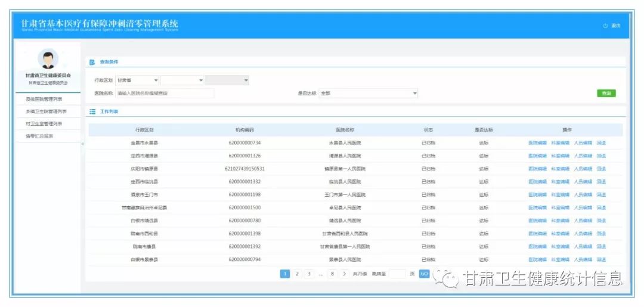Open the 甘肃省 province dropdown
This screenshot has width=644, height=307.
pyautogui.click(x=138, y=80)
